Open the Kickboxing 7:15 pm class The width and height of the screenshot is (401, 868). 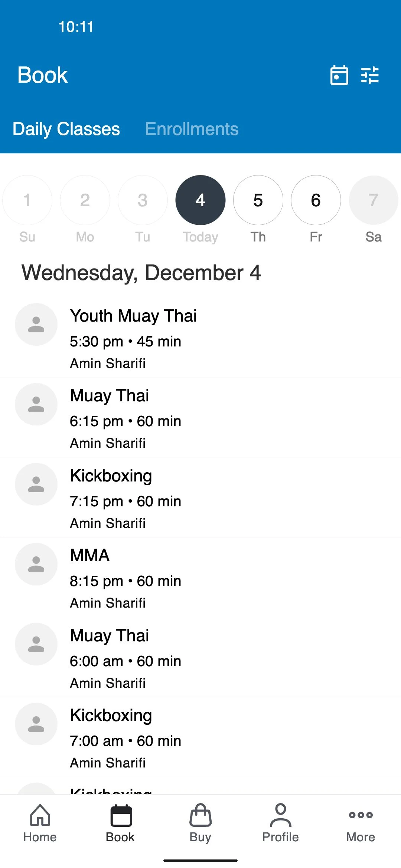[x=200, y=497]
